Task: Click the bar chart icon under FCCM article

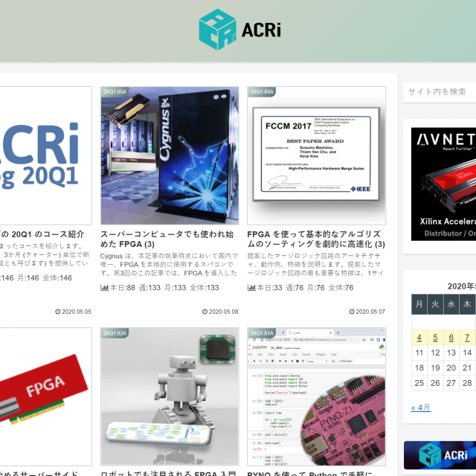Action: pos(252,288)
